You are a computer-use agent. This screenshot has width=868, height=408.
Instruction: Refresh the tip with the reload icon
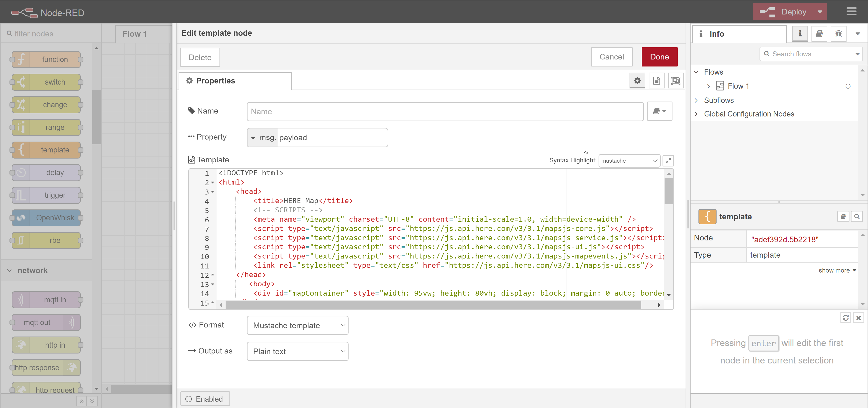[x=845, y=318]
